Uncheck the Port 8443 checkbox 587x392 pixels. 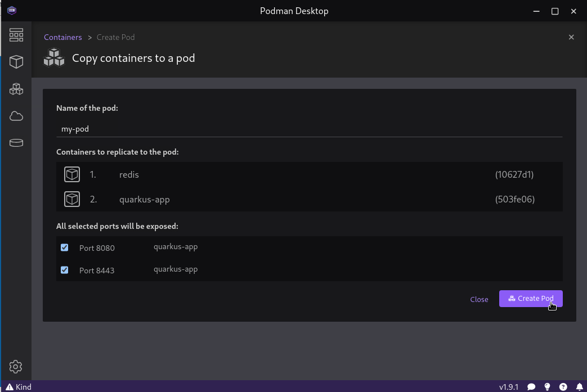point(64,270)
